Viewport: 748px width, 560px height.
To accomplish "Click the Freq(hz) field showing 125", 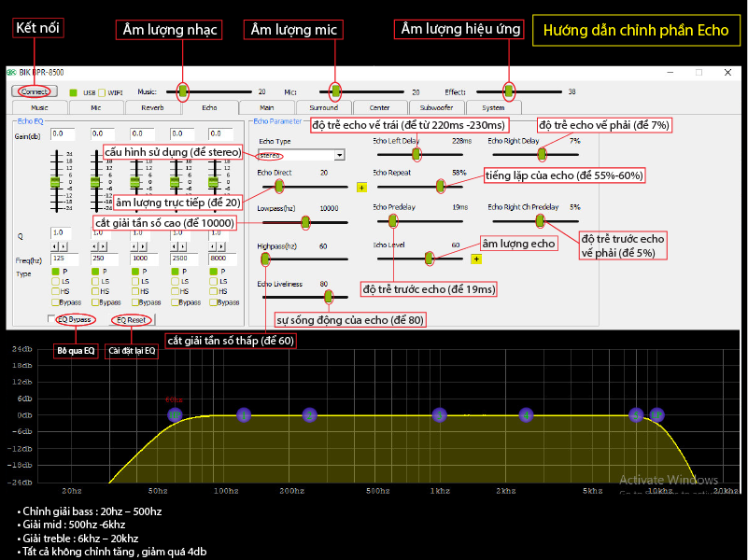I will (x=64, y=259).
